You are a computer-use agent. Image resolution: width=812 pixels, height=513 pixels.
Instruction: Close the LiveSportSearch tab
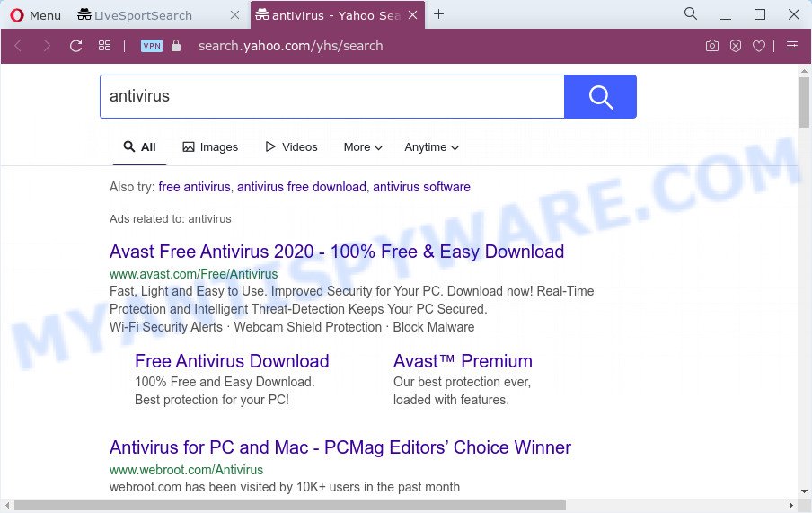[234, 15]
